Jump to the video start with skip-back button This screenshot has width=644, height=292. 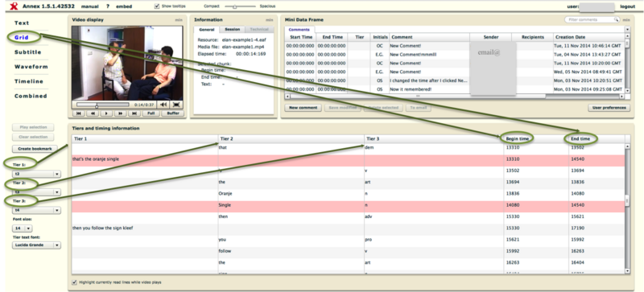pos(78,113)
